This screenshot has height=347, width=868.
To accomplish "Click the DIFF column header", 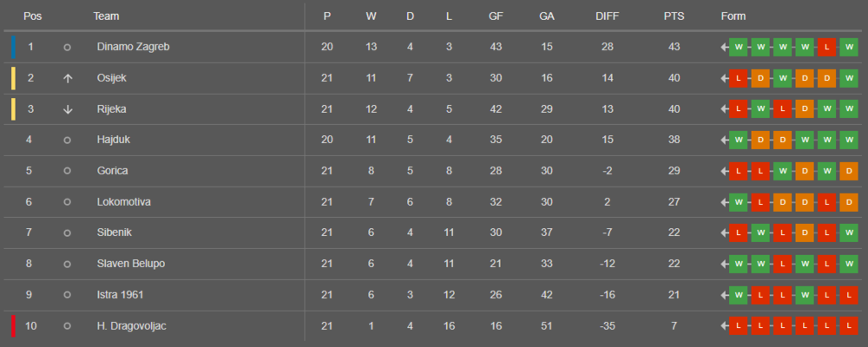I will pos(608,16).
